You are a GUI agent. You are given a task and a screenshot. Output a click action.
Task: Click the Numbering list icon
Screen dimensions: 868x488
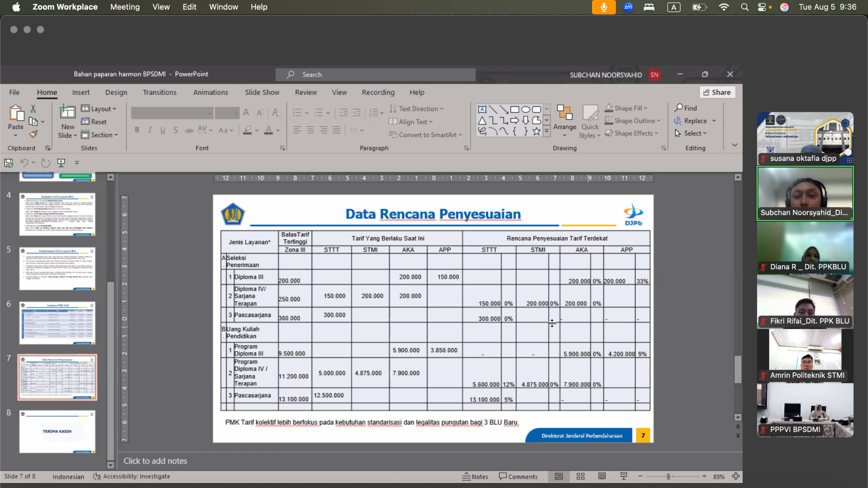click(319, 113)
